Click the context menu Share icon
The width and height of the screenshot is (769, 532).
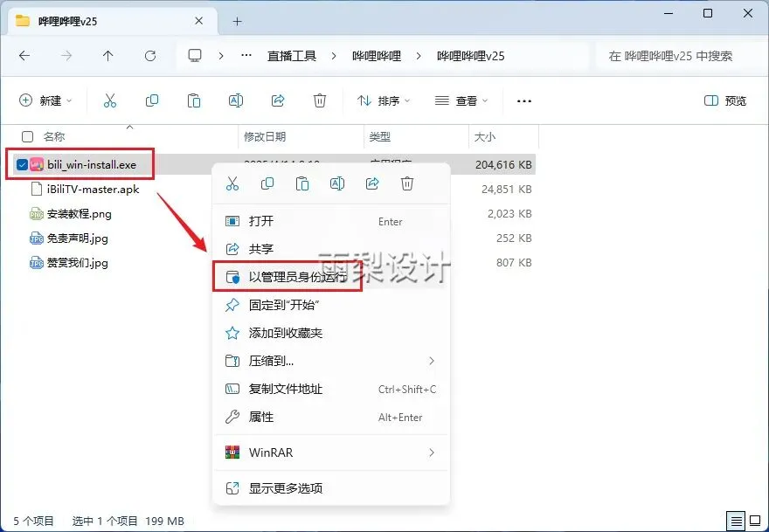pos(372,183)
